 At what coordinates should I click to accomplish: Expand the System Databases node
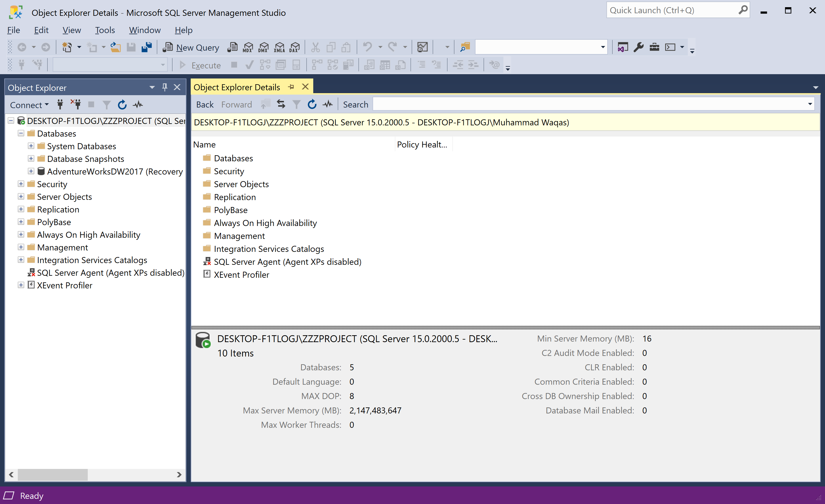click(31, 146)
